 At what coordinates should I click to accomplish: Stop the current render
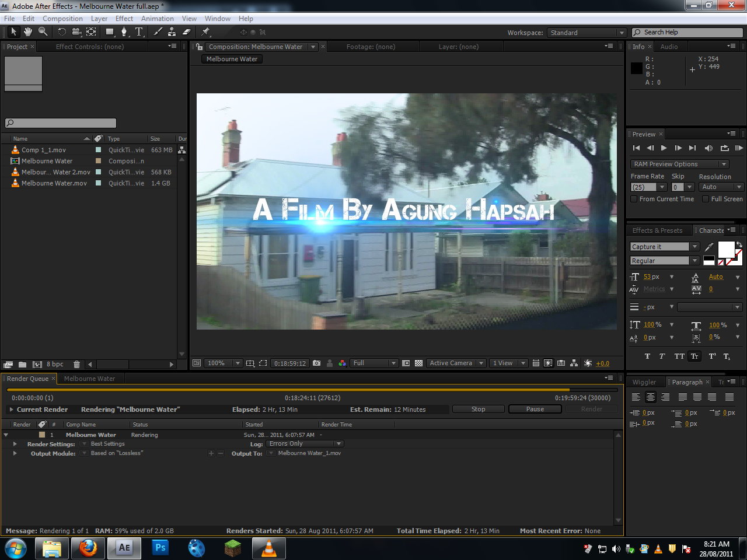478,409
